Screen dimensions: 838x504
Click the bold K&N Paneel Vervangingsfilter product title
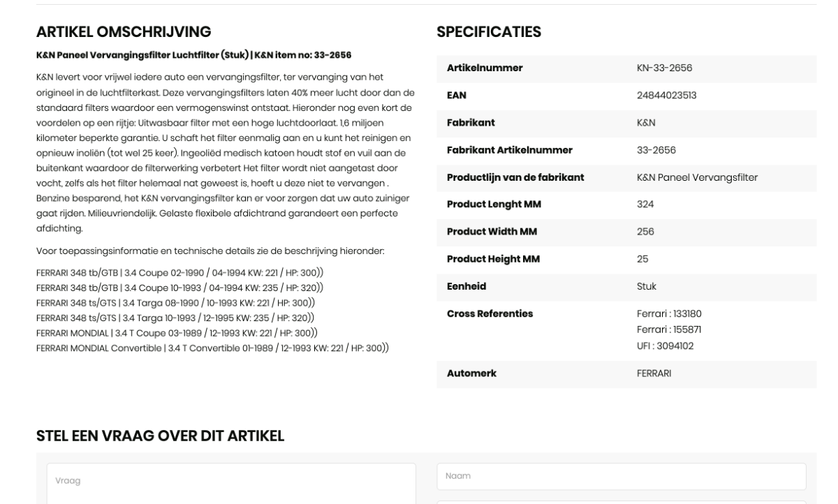193,55
